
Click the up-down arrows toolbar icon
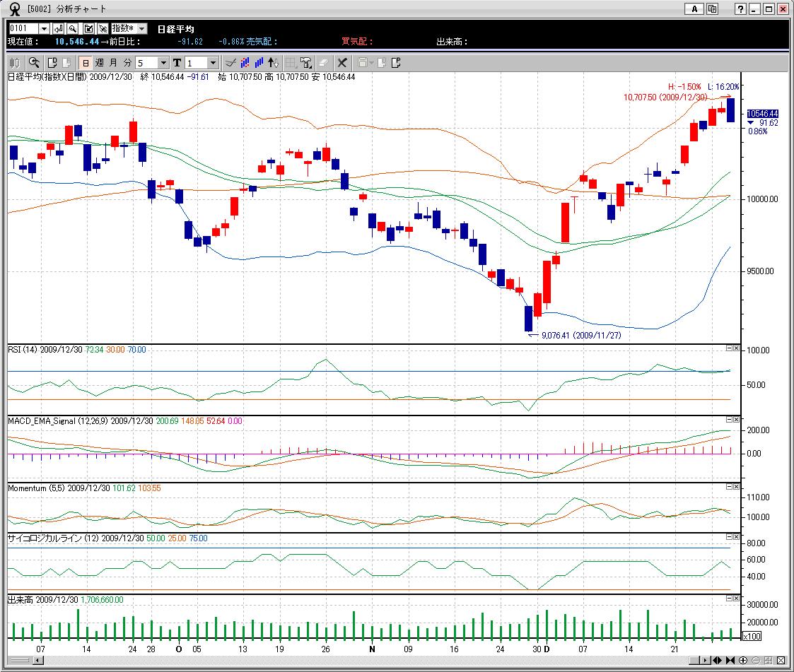[x=274, y=63]
